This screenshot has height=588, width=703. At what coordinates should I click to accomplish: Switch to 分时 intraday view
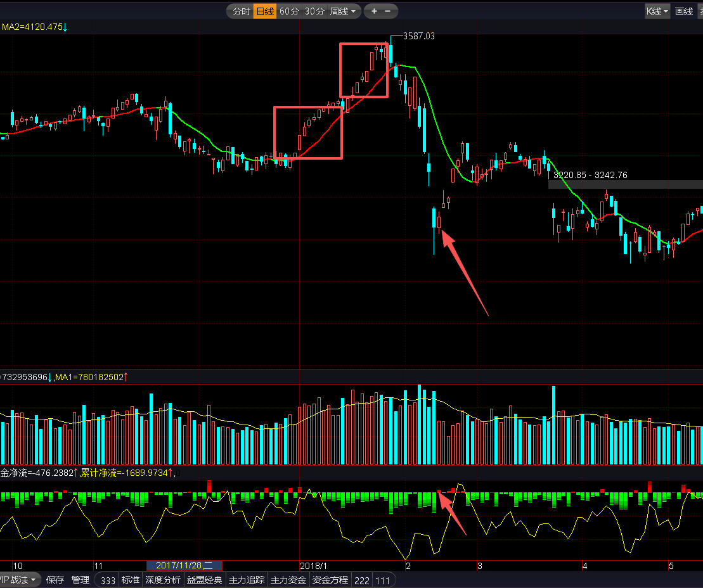point(241,11)
